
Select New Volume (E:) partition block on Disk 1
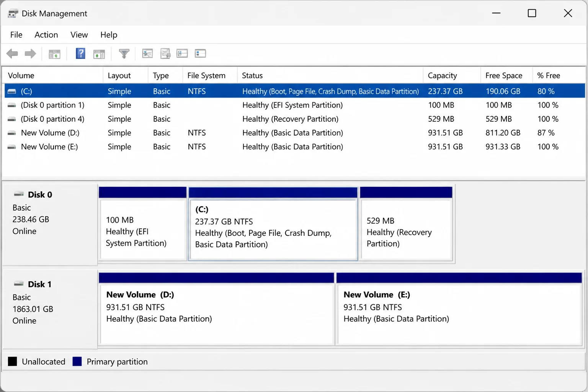click(459, 309)
